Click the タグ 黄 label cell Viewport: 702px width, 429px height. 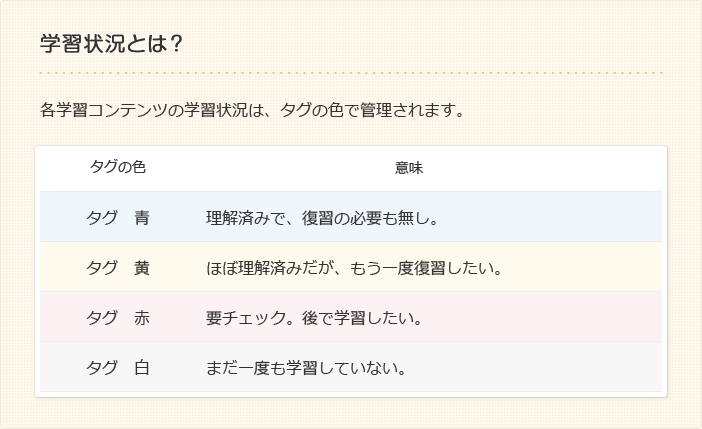pos(118,268)
